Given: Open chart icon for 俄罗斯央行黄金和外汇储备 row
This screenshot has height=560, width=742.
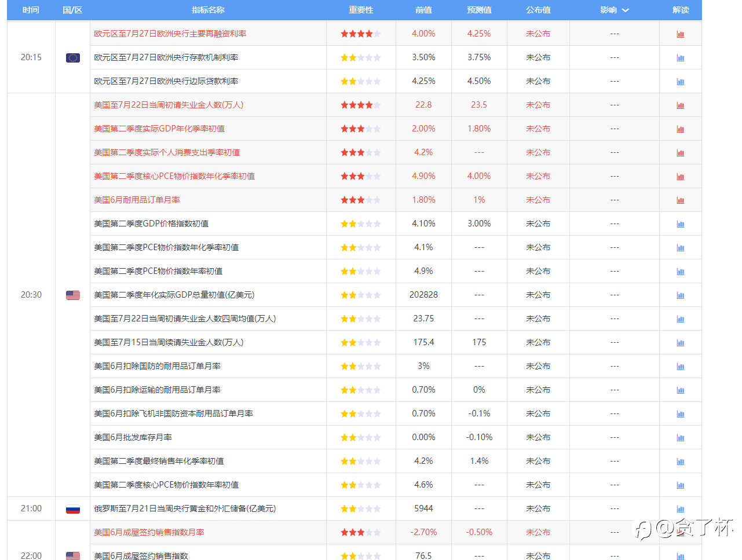Looking at the screenshot, I should click(681, 509).
